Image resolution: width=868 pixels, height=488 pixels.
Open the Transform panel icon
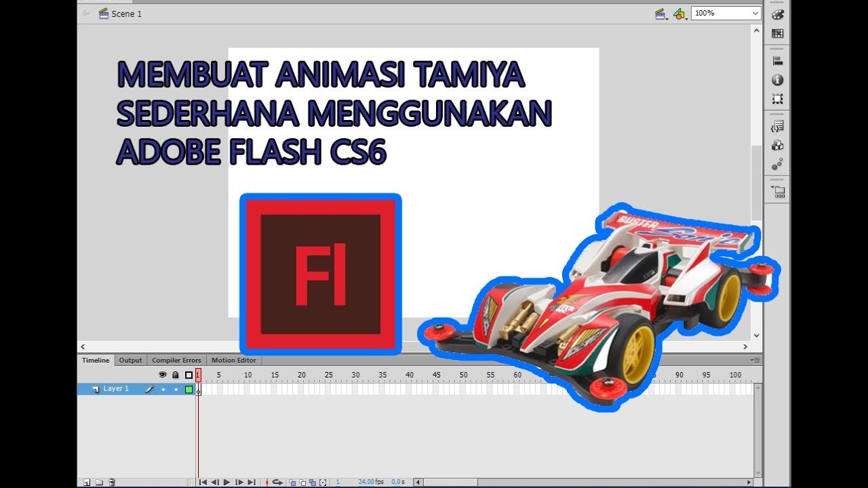point(778,99)
